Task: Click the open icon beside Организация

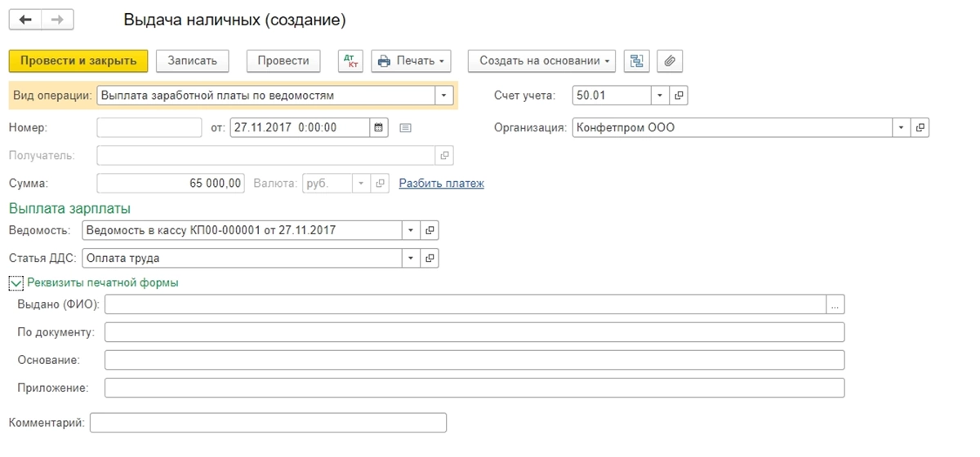Action: tap(920, 127)
